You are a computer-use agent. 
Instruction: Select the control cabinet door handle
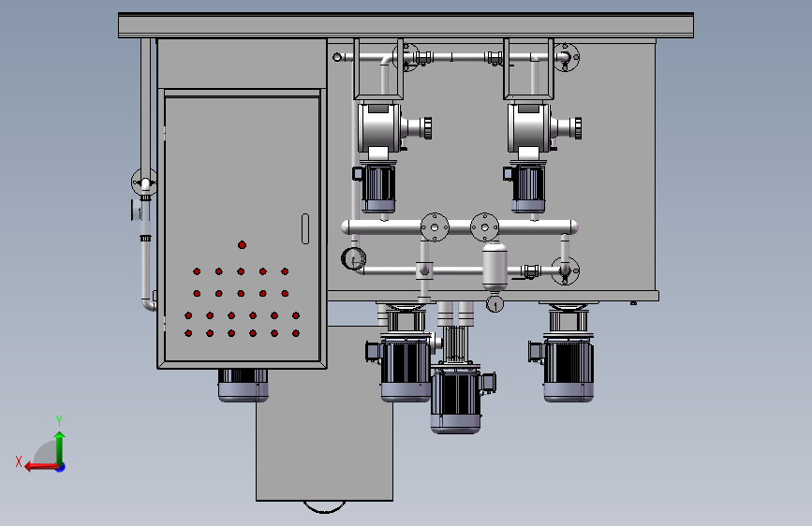click(305, 228)
